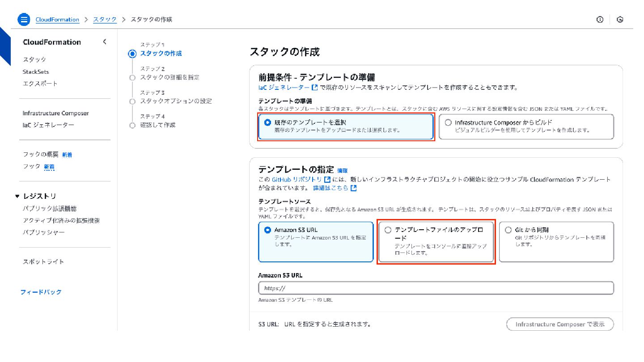
Task: Click Infrastructure Composer で表示 button
Action: (x=560, y=324)
